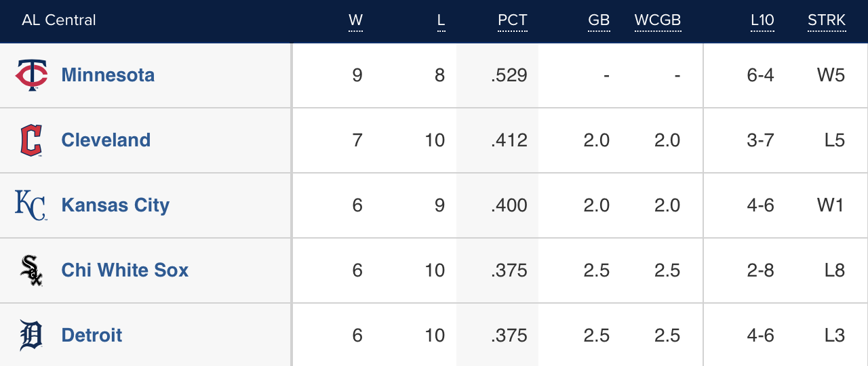Open the Detroit team page link
The height and width of the screenshot is (366, 868).
pyautogui.click(x=92, y=335)
